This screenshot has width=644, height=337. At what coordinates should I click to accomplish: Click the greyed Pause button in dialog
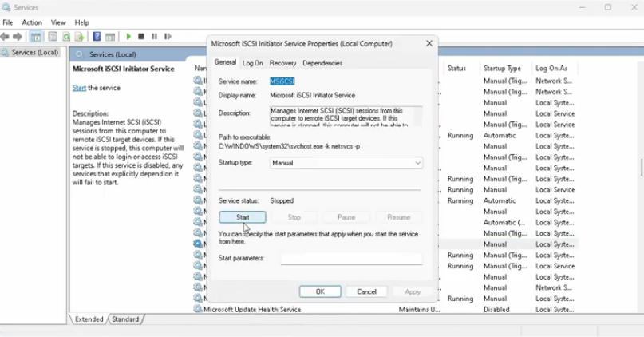346,217
